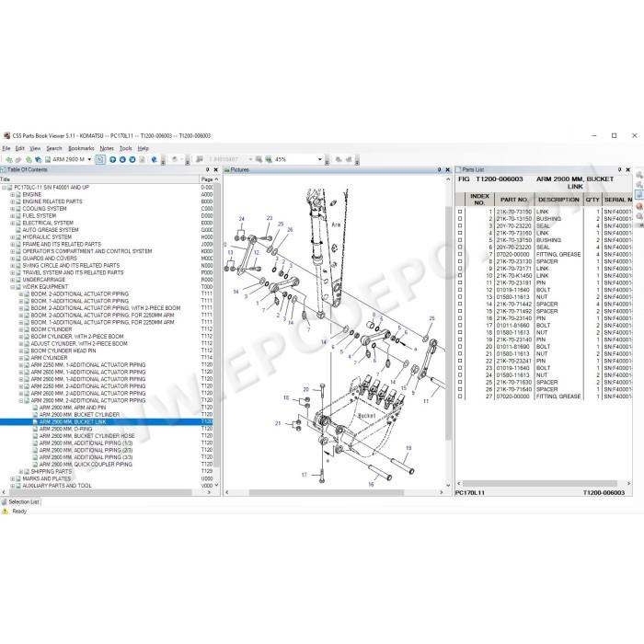Screen dimensions: 644x644
Task: Check the box for index 3 SEAL
Action: [460, 226]
